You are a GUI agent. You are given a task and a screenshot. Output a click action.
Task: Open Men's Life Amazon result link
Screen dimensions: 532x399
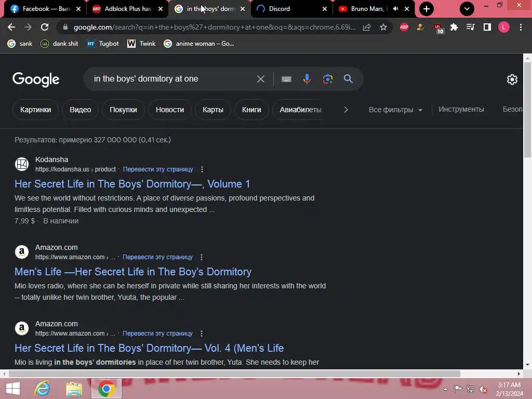coord(132,272)
